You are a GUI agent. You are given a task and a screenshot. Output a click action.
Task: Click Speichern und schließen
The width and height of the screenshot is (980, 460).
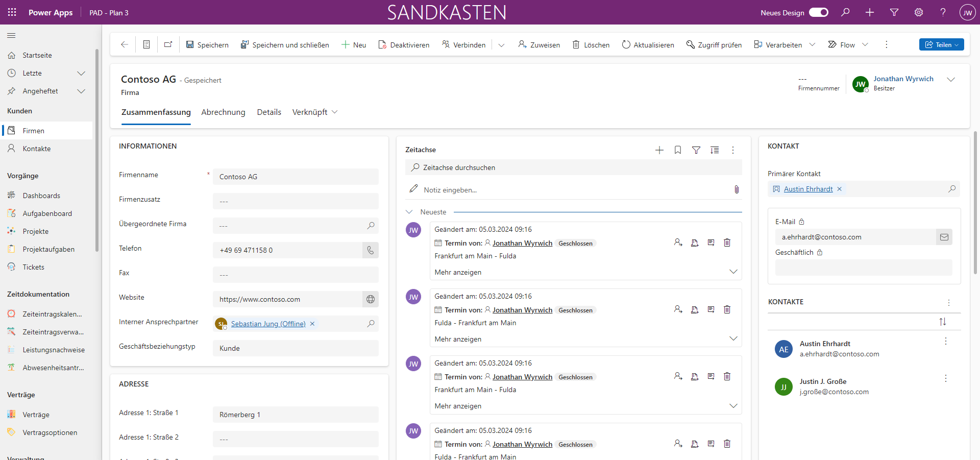[285, 44]
